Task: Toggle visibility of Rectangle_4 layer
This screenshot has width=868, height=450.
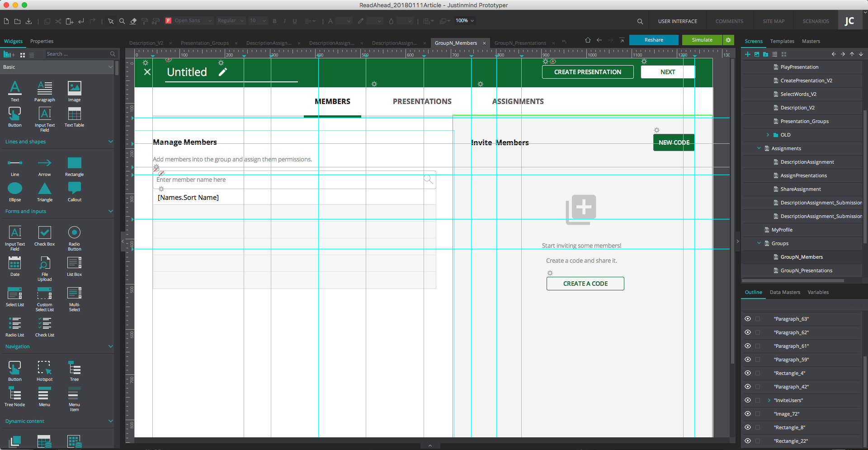Action: click(x=748, y=373)
